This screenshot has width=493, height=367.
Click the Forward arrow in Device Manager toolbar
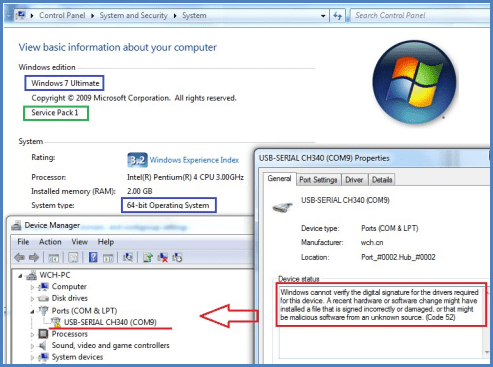34,257
